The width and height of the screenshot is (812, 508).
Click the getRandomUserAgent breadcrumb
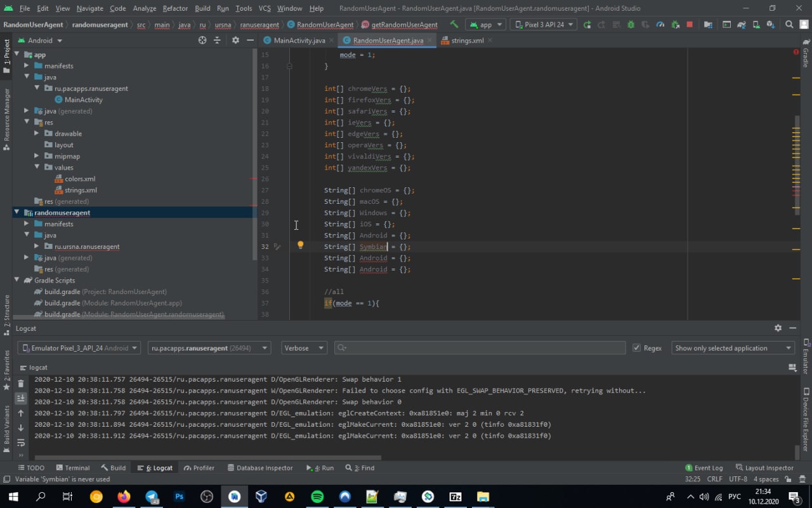[x=400, y=25]
